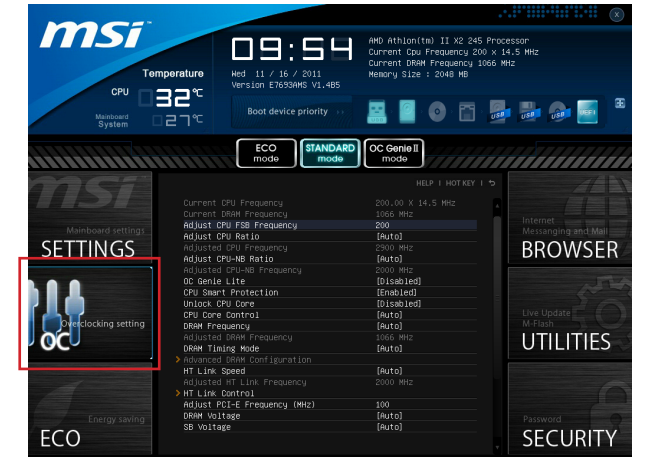Open HT Link Speed [Auto] options
Screen dimensions: 660x474
pyautogui.click(x=389, y=371)
